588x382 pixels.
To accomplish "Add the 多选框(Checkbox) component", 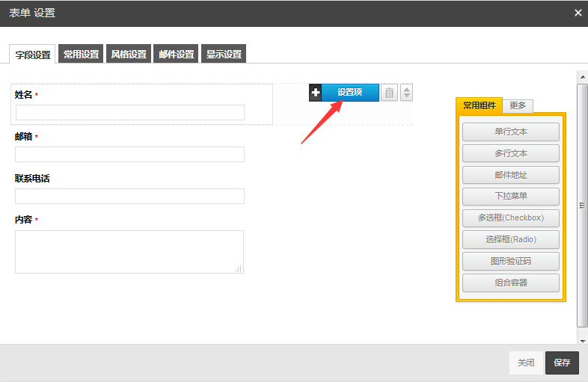I will tap(511, 218).
